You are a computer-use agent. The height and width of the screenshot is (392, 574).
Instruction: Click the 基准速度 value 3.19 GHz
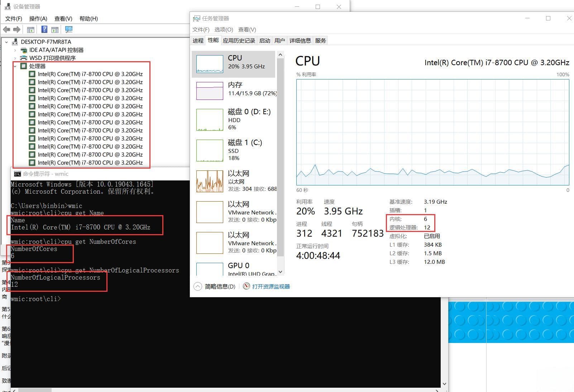pos(436,202)
